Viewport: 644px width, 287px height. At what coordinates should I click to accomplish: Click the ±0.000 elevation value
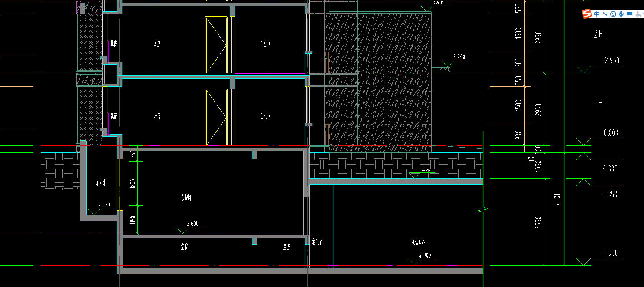(609, 133)
